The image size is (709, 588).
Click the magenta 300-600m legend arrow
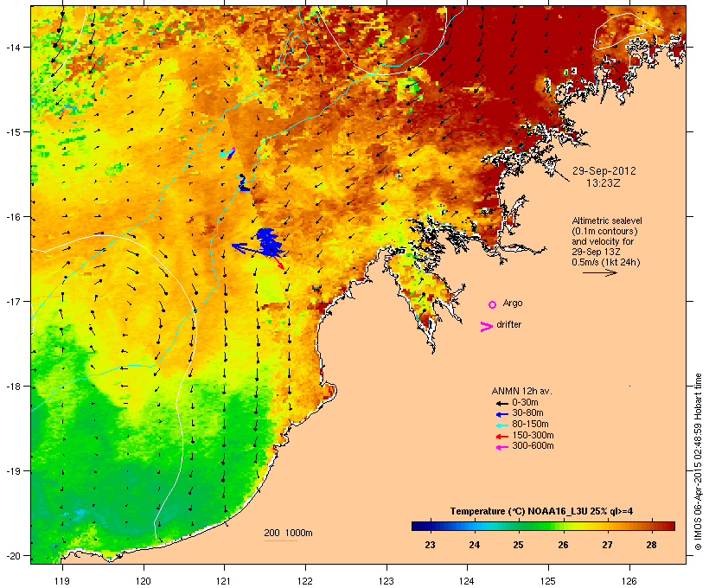tap(501, 447)
